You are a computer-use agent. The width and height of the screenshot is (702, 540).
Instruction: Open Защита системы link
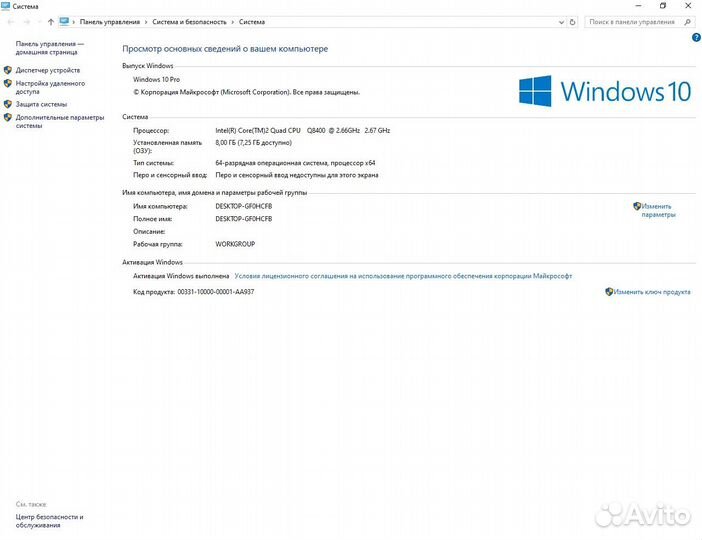tap(41, 104)
